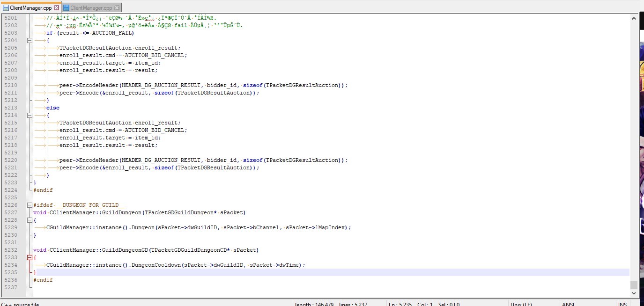Screen dimensions: 644x306
Task: Click 'GuildDungeonGD' function name on line 5232
Action: click(x=125, y=250)
